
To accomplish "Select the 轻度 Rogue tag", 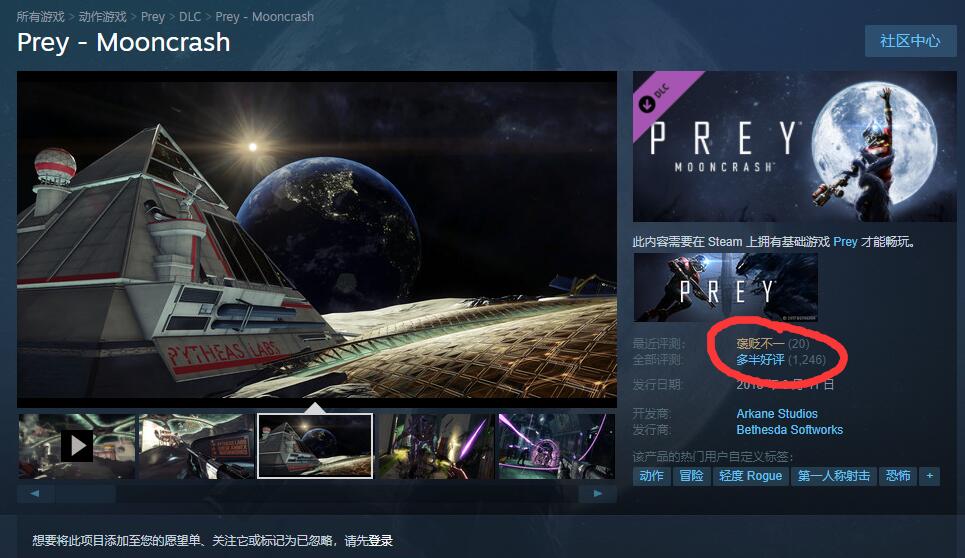I will coord(750,476).
